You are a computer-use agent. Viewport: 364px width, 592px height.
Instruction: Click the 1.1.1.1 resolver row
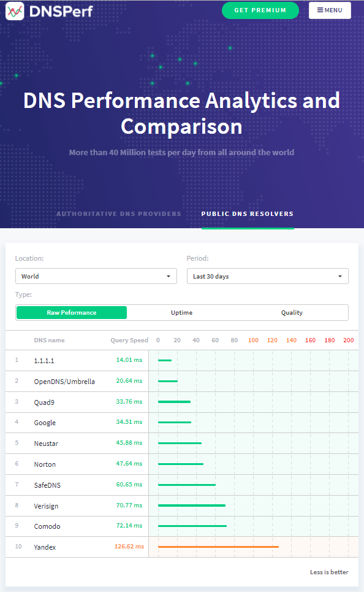(182, 361)
